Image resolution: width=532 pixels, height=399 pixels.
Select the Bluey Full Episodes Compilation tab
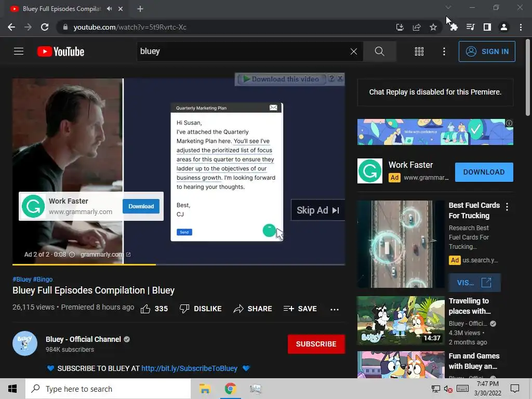62,9
